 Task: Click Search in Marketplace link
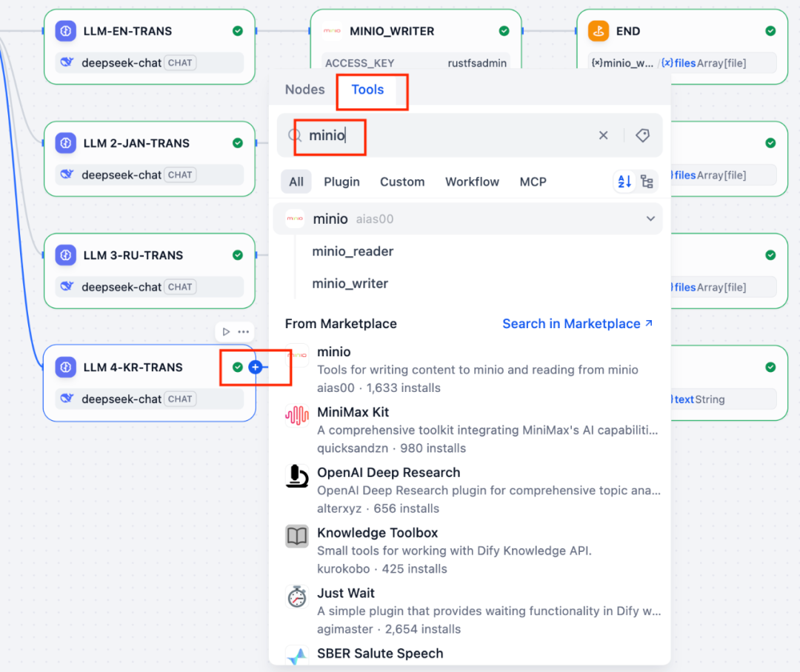point(577,324)
